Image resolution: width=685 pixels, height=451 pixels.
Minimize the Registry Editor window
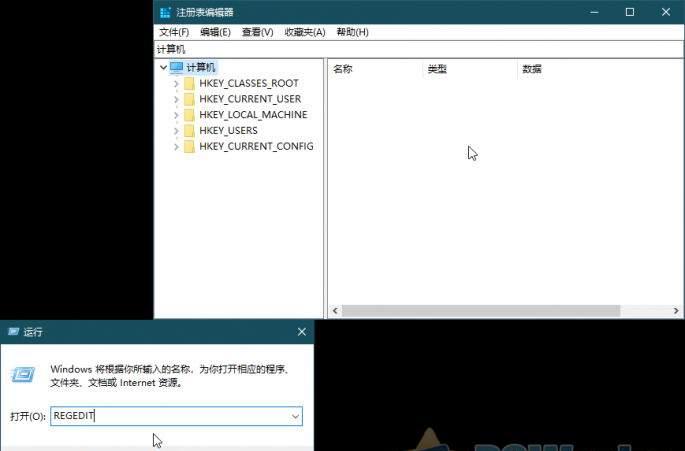click(x=594, y=12)
